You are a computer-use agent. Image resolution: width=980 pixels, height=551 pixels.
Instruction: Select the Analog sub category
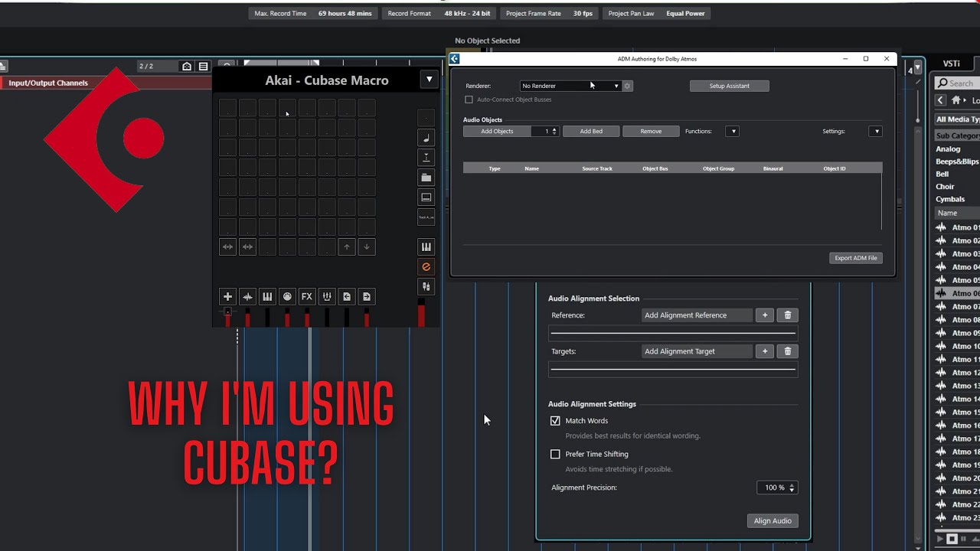pyautogui.click(x=948, y=149)
